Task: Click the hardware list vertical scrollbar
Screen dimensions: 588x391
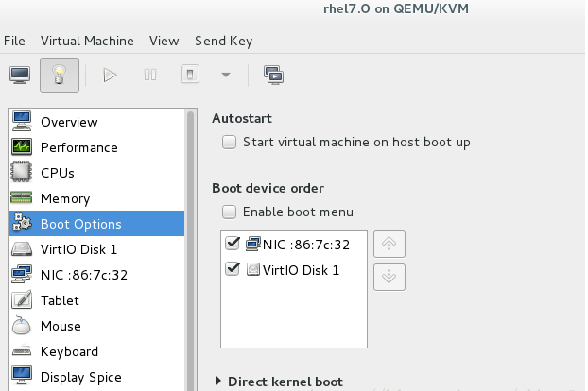Action: pyautogui.click(x=191, y=246)
